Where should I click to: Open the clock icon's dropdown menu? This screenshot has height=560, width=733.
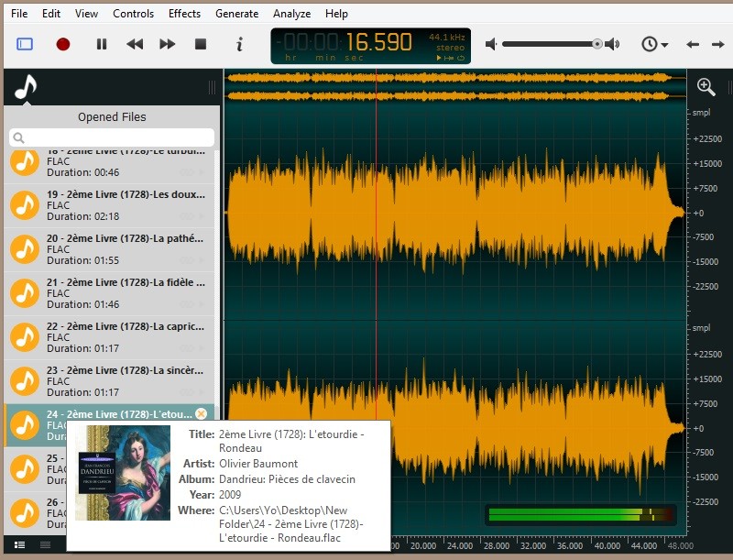tap(652, 43)
